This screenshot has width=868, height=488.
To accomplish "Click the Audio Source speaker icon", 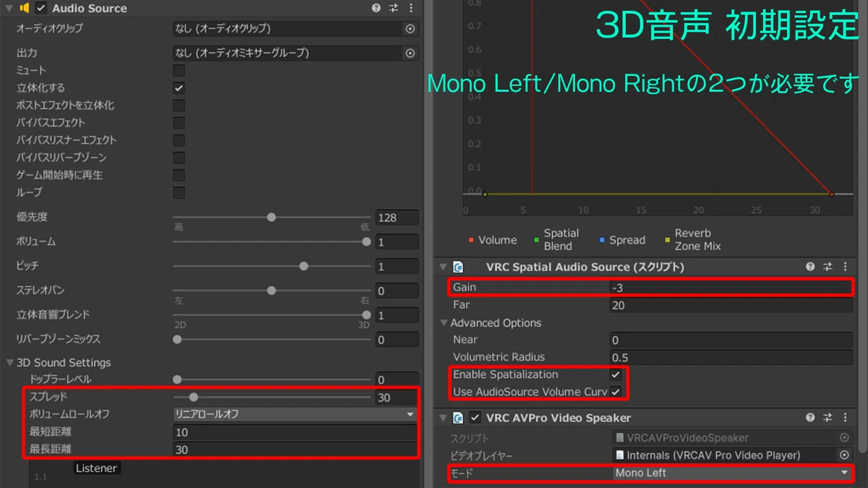I will point(25,8).
